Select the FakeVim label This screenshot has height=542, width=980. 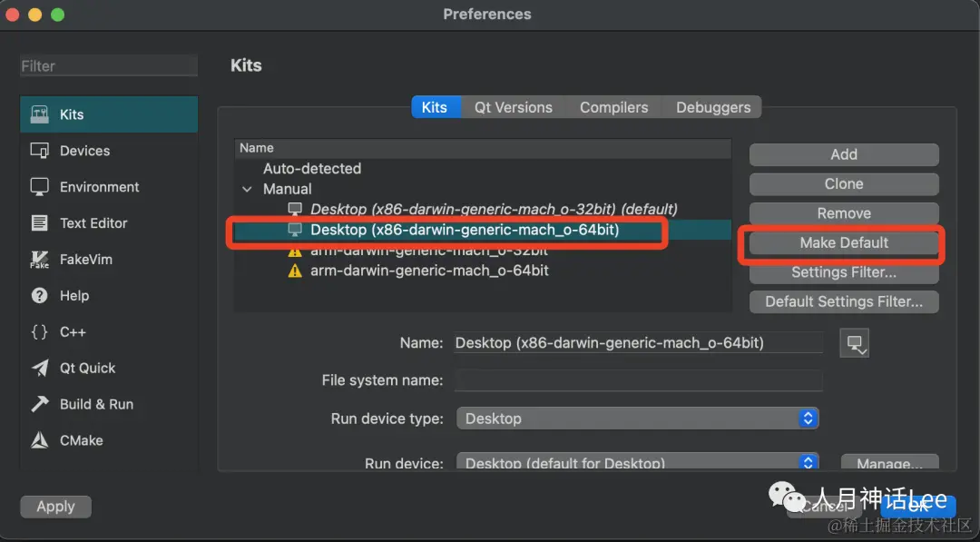click(x=85, y=260)
